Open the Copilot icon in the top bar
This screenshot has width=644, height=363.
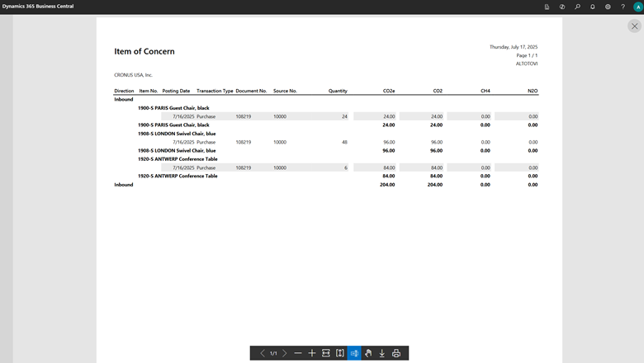562,7
